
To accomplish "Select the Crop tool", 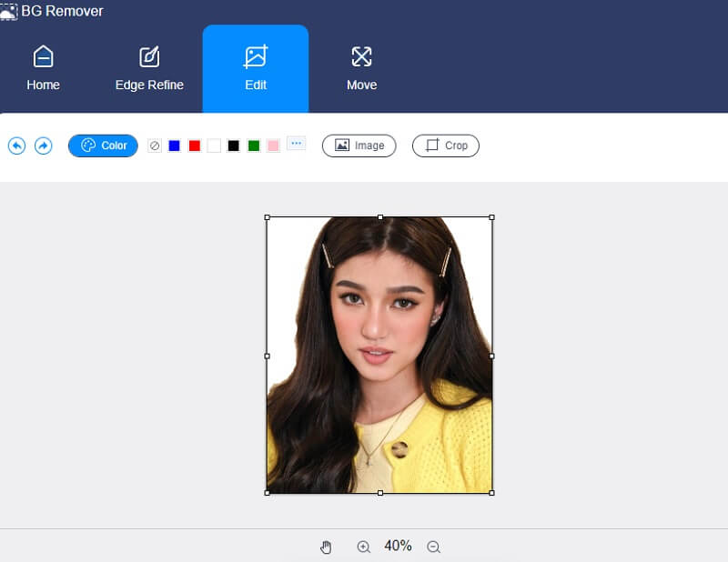I will click(x=445, y=146).
